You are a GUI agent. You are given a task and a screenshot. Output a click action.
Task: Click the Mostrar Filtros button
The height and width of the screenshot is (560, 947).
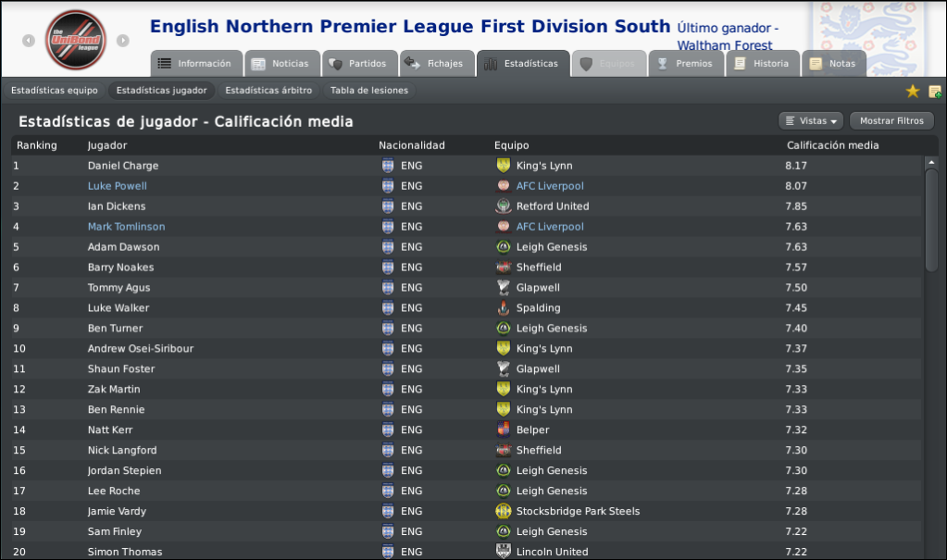(x=891, y=121)
